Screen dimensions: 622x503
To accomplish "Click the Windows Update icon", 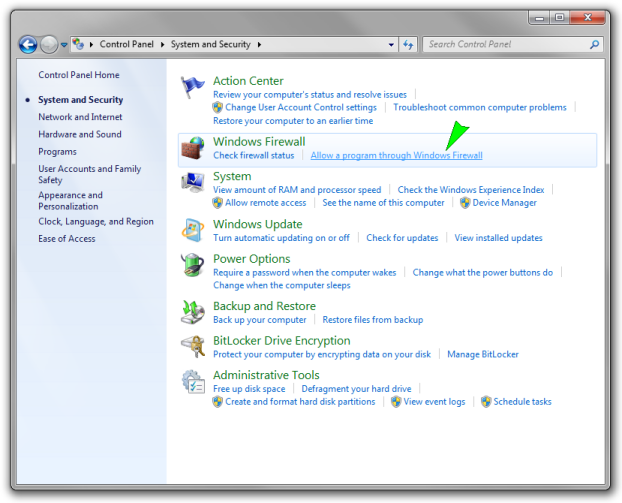I will 193,230.
